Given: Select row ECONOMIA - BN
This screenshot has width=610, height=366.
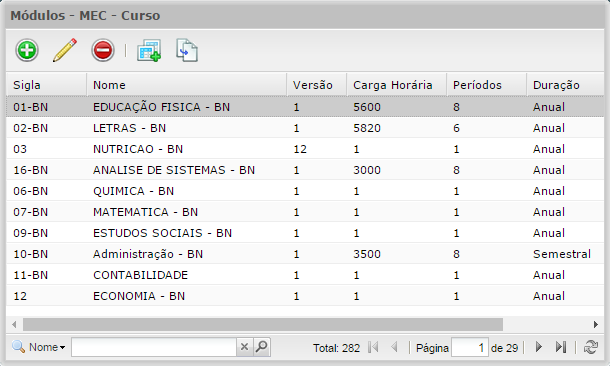Looking at the screenshot, I should tap(305, 296).
